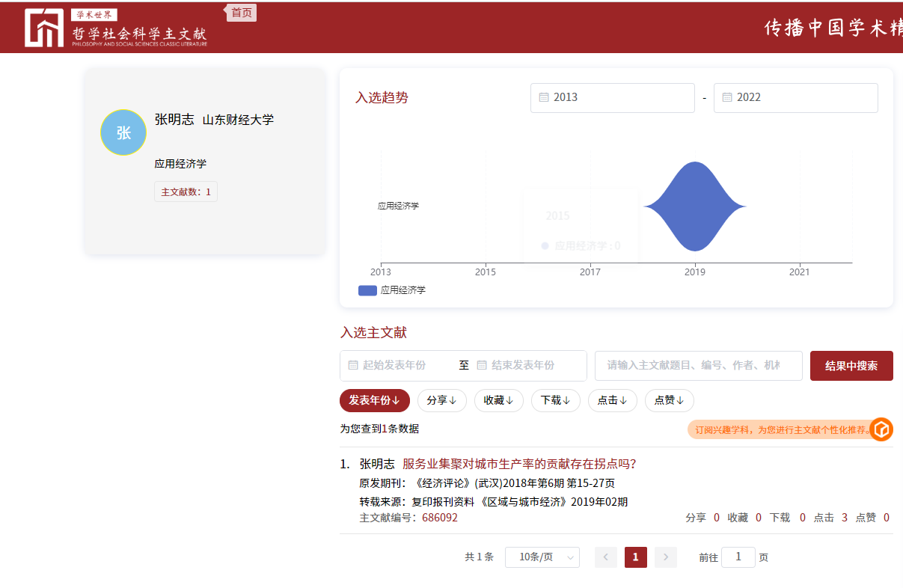Click the blue 2019 peak in trend chart
The image size is (903, 588).
pyautogui.click(x=695, y=206)
